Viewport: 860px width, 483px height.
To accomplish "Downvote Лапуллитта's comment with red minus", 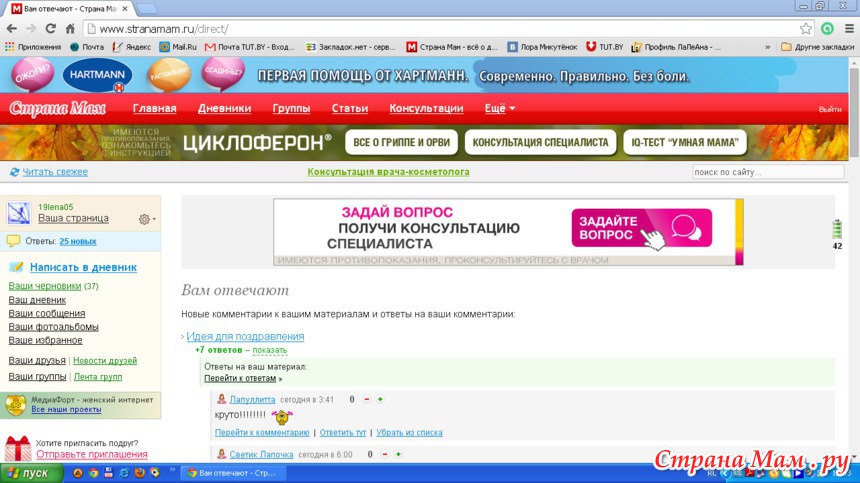I will pyautogui.click(x=366, y=399).
